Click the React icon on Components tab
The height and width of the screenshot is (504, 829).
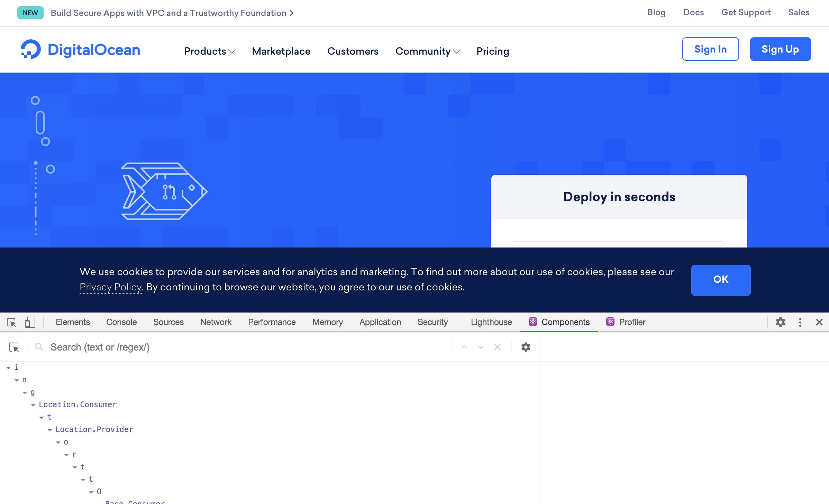point(533,322)
